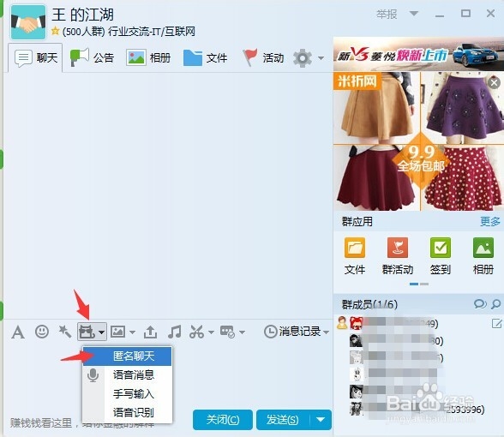Image resolution: width=504 pixels, height=437 pixels.
Task: Click the group owner badge icon
Action: (342, 323)
